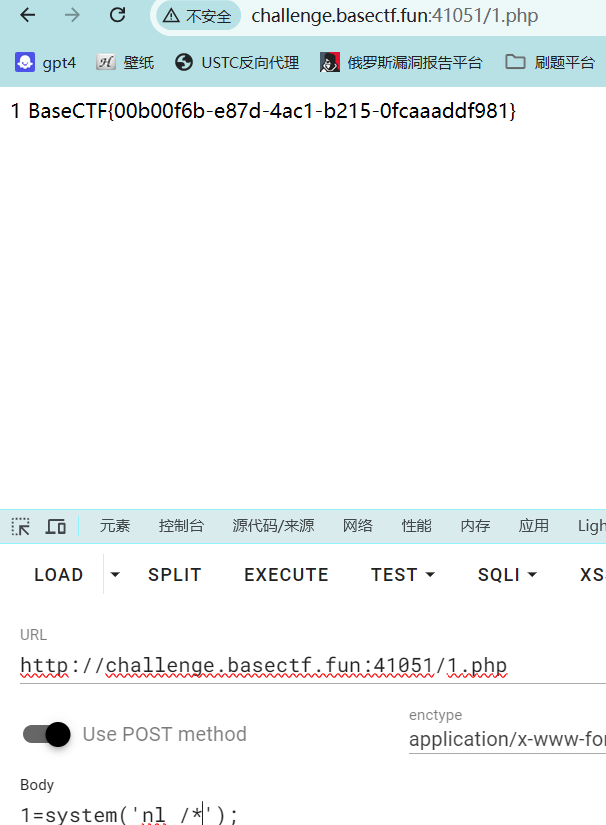Disable the Use POST method switch
The width and height of the screenshot is (606, 825).
(x=46, y=734)
